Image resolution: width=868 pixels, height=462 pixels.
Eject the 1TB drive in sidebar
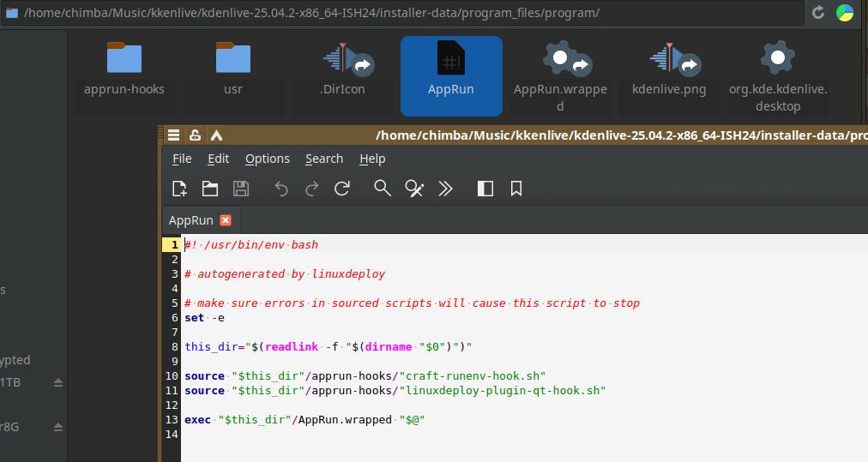pyautogui.click(x=58, y=382)
